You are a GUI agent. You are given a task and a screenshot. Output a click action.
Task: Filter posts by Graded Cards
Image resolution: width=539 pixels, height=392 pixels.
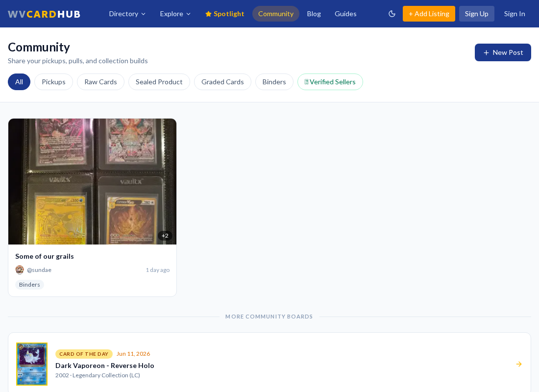click(222, 82)
